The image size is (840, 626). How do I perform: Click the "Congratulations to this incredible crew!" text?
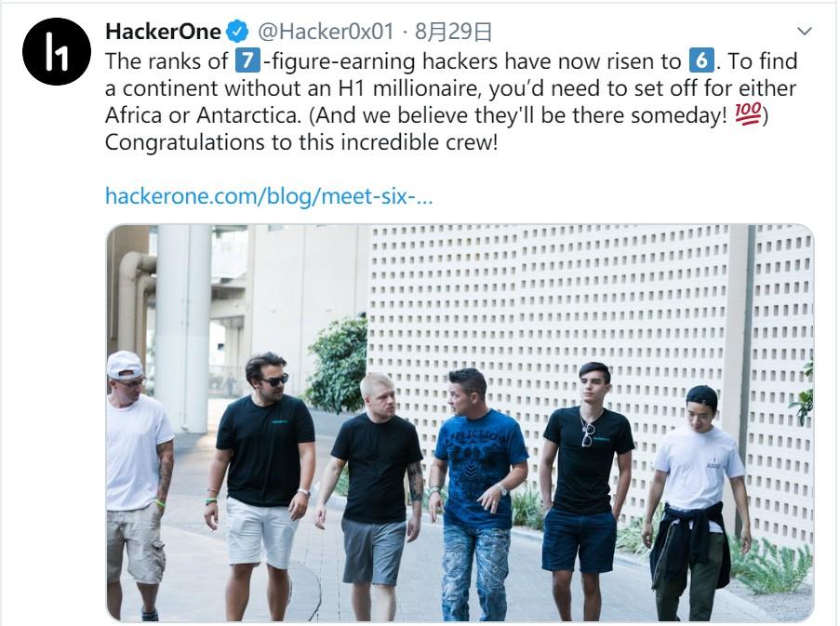[x=302, y=144]
